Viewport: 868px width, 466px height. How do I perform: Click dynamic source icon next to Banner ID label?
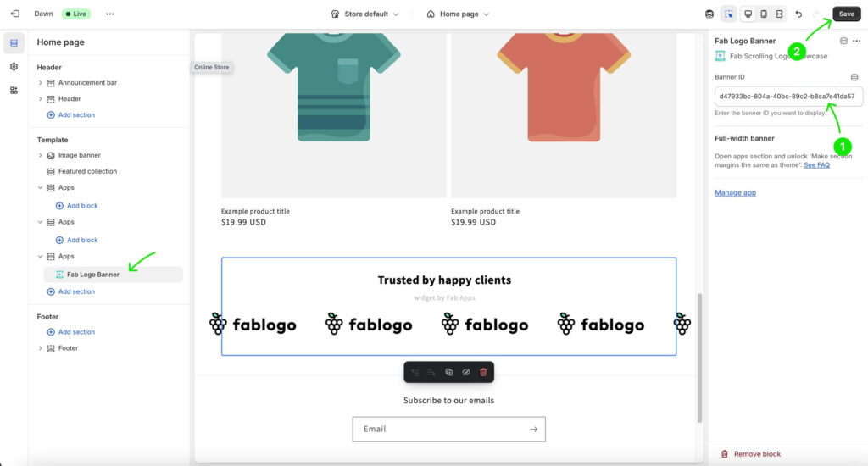(854, 77)
